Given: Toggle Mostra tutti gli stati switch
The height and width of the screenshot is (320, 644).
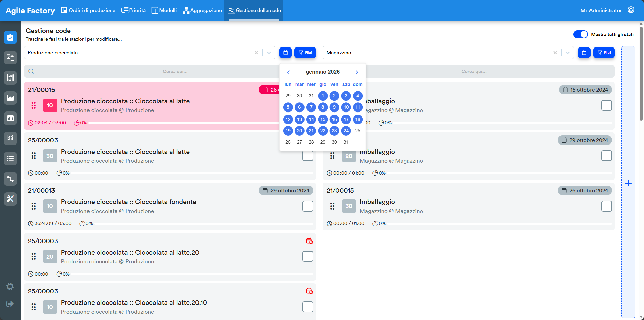Looking at the screenshot, I should 580,34.
